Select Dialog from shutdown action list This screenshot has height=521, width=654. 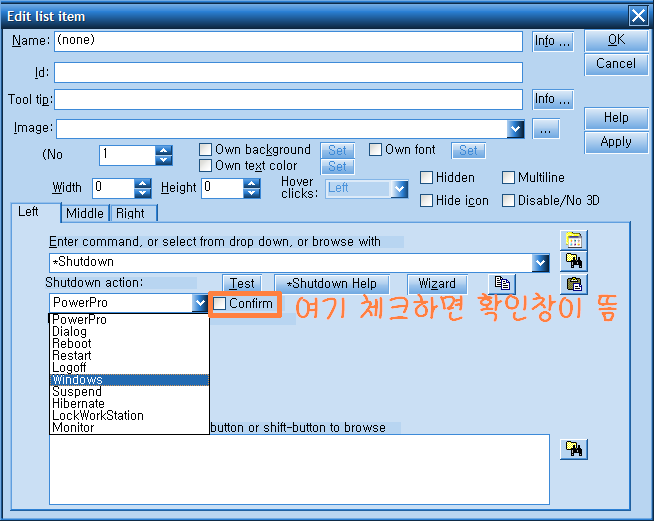pyautogui.click(x=129, y=332)
